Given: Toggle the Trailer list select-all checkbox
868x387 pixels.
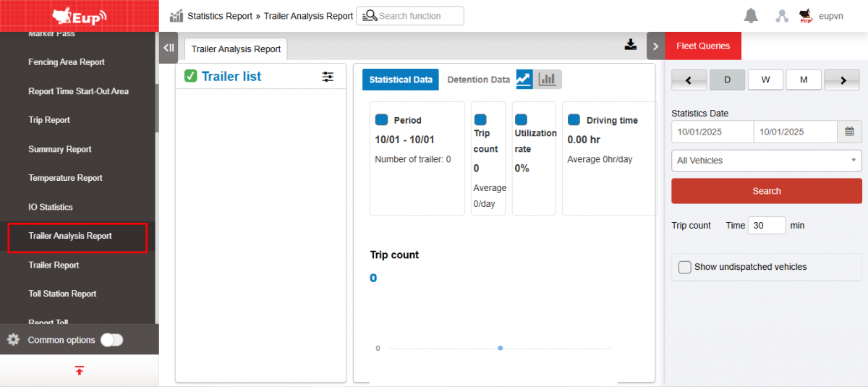Looking at the screenshot, I should pyautogui.click(x=191, y=76).
